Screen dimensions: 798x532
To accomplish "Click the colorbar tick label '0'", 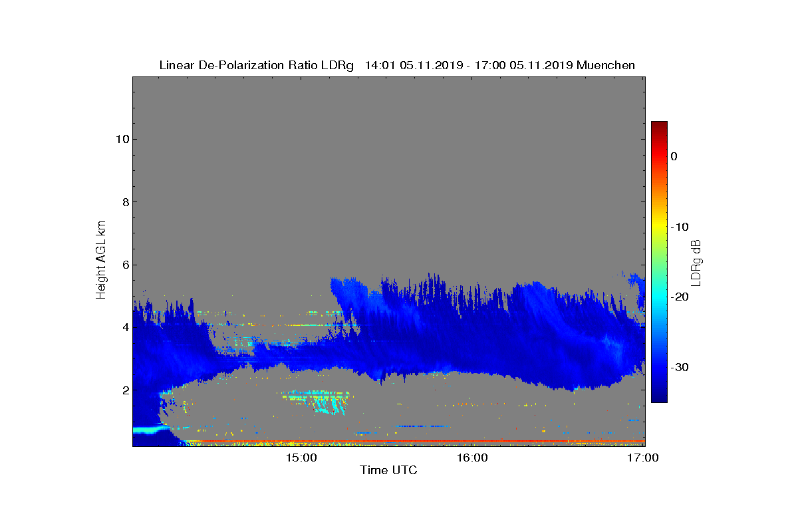I will coord(674,156).
